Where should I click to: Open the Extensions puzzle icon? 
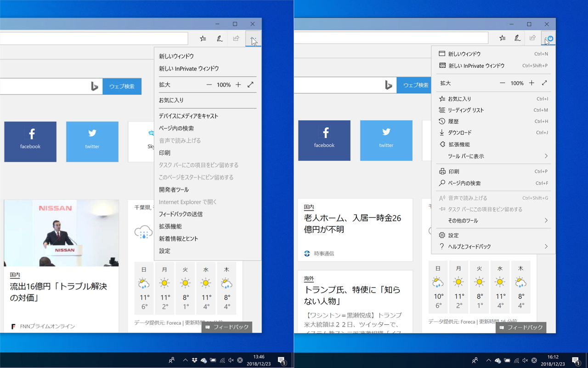(x=459, y=144)
